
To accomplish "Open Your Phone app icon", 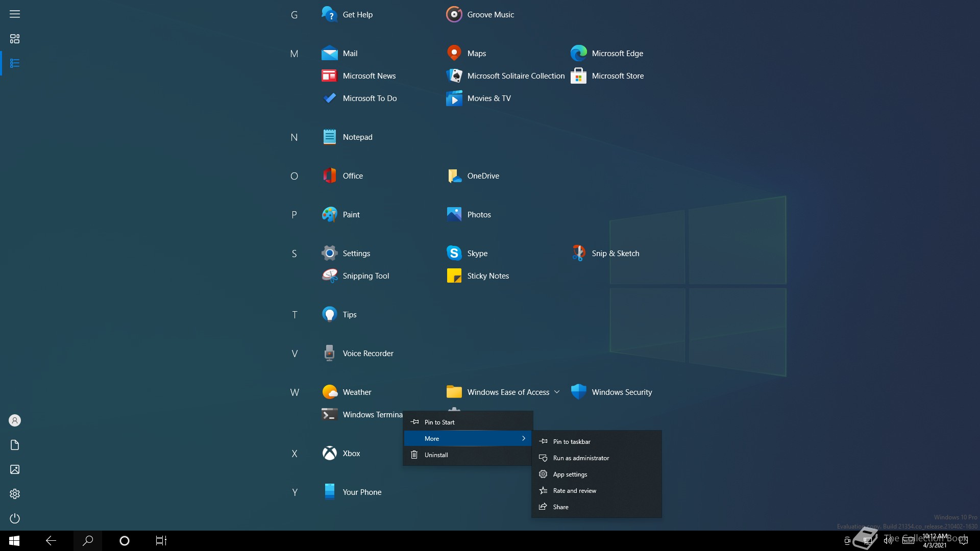I will [329, 492].
